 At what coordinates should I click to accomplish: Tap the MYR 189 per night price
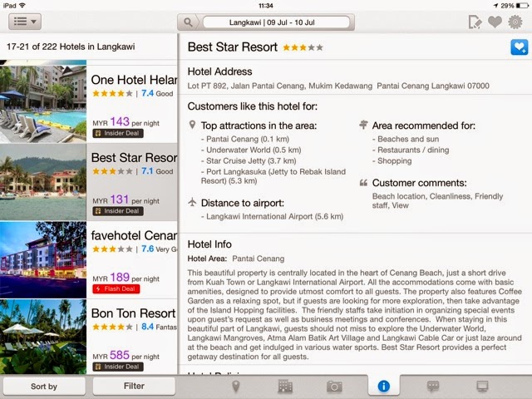pos(126,278)
